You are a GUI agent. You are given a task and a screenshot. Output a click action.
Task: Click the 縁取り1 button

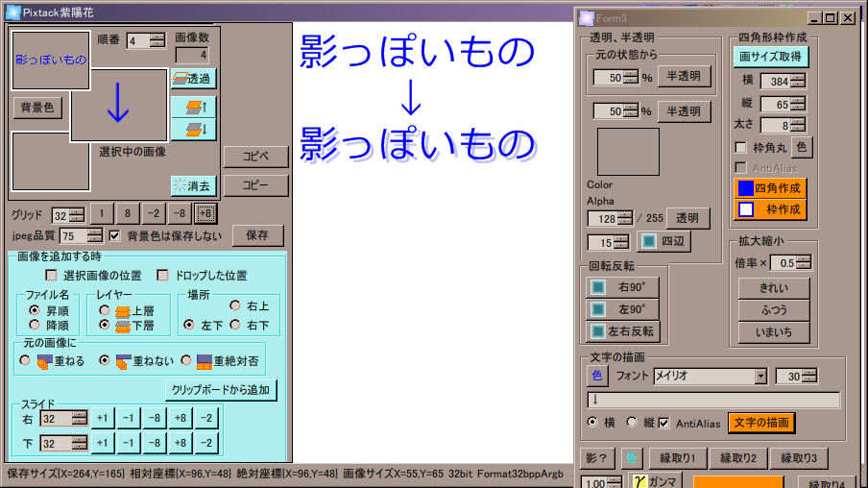pyautogui.click(x=678, y=458)
